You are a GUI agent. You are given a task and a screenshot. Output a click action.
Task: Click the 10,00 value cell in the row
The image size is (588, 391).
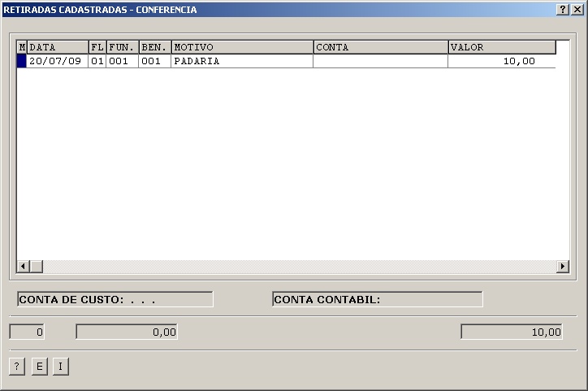coord(501,61)
